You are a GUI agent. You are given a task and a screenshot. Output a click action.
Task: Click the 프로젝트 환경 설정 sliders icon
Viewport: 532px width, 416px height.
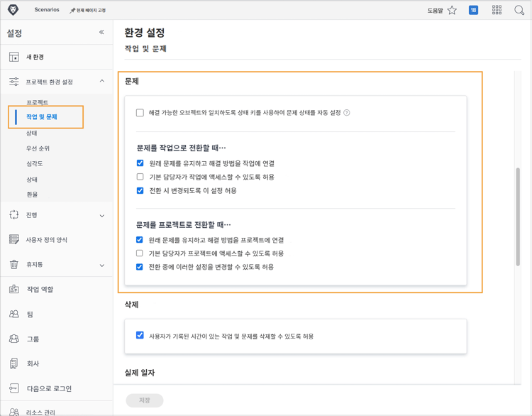pyautogui.click(x=14, y=82)
